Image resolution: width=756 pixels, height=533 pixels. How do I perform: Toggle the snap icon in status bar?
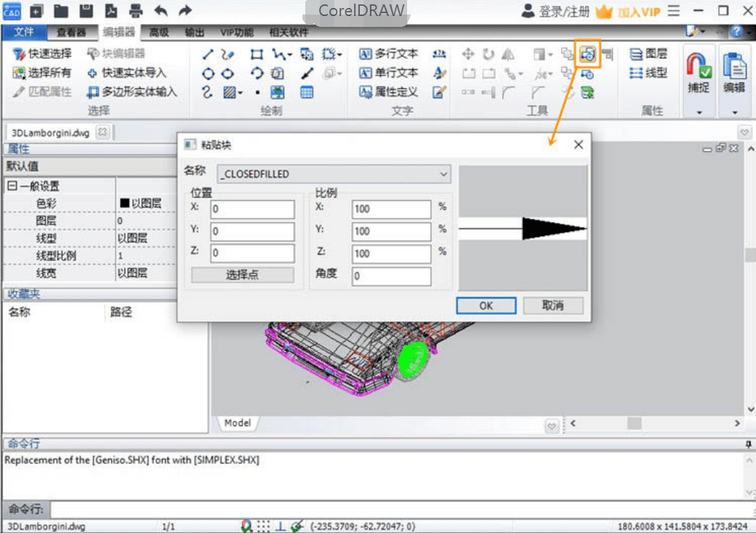[x=247, y=526]
